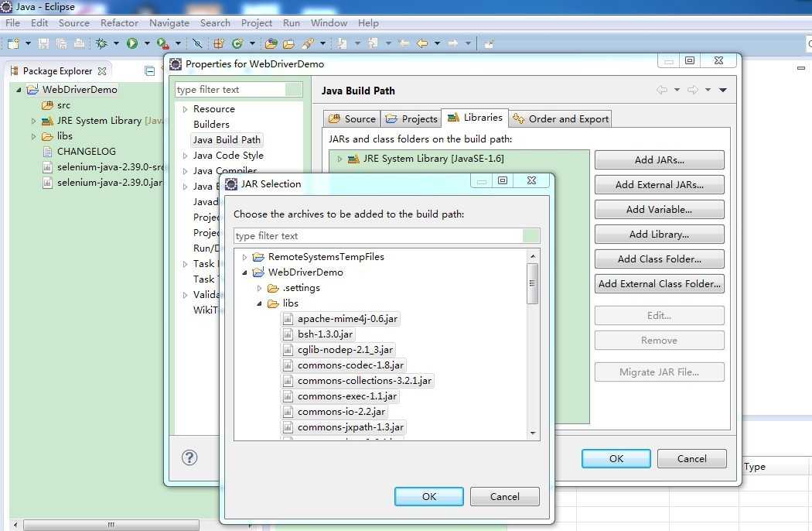
Task: Click OK in the Properties dialog
Action: (x=616, y=458)
